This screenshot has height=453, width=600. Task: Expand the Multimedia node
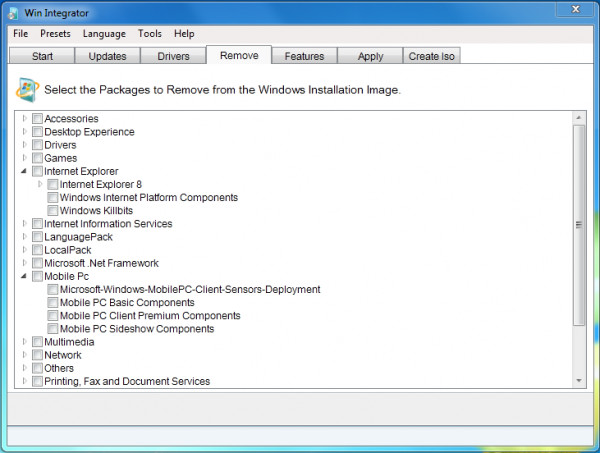tap(24, 341)
